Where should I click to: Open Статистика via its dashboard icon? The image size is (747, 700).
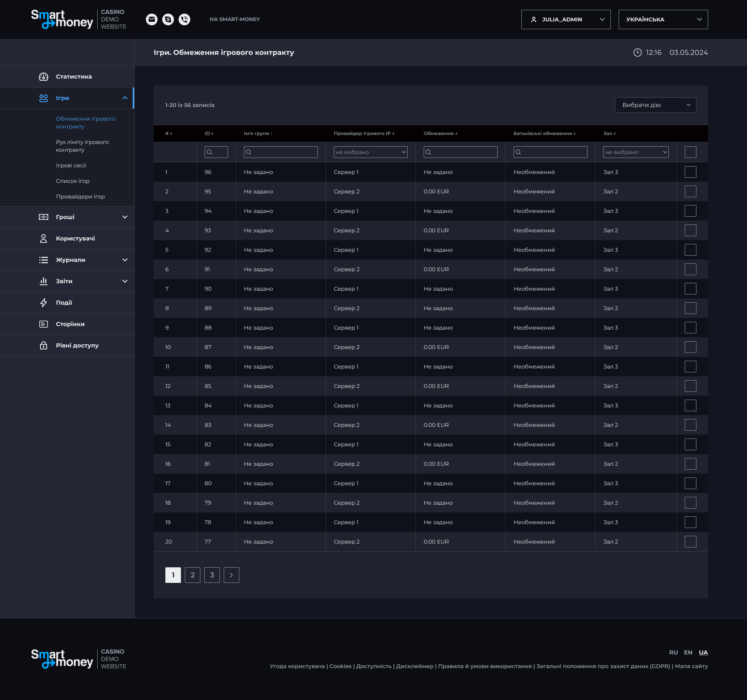click(x=44, y=77)
